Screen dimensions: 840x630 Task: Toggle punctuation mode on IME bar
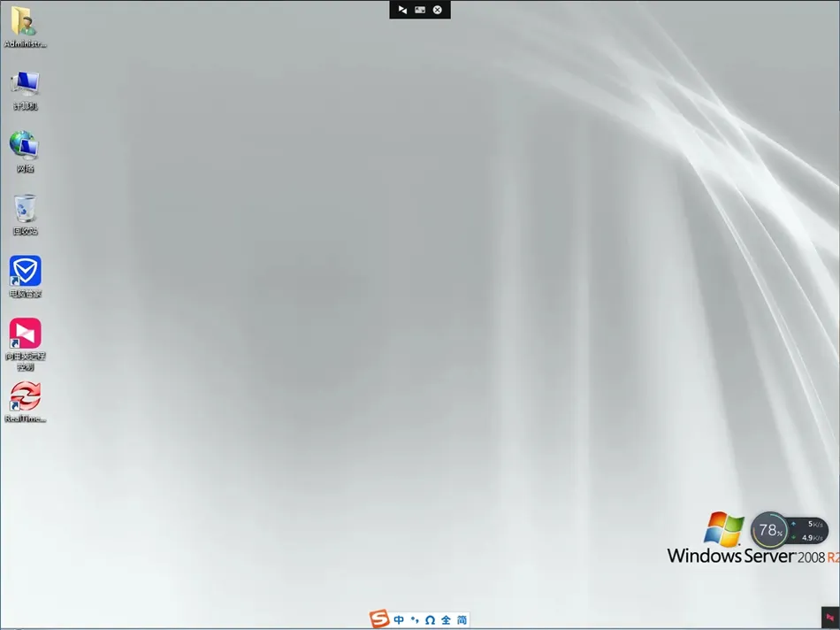click(415, 619)
